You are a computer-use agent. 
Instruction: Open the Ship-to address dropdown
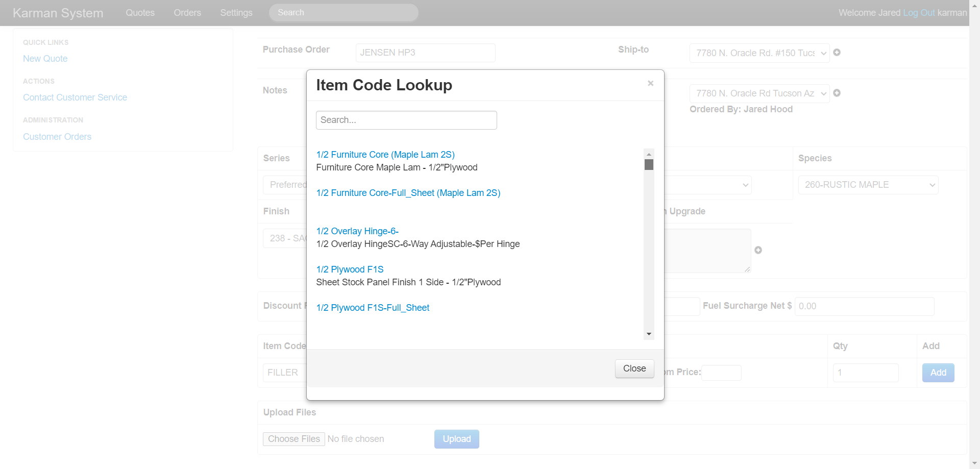[x=759, y=53]
